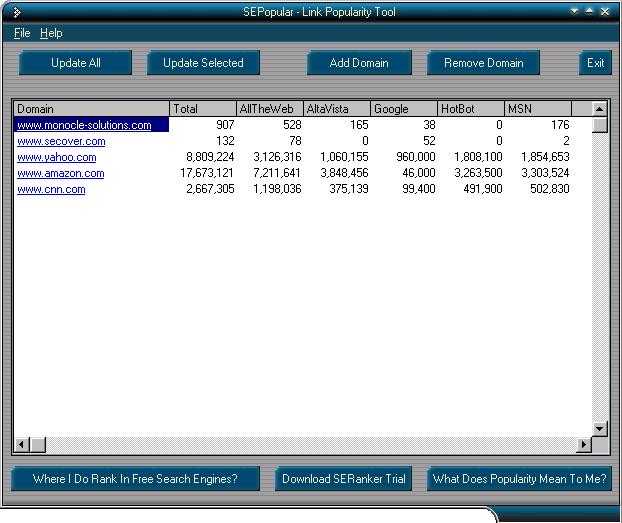Screen dimensions: 622x523
Task: Sort by the Total column header
Action: (x=203, y=109)
